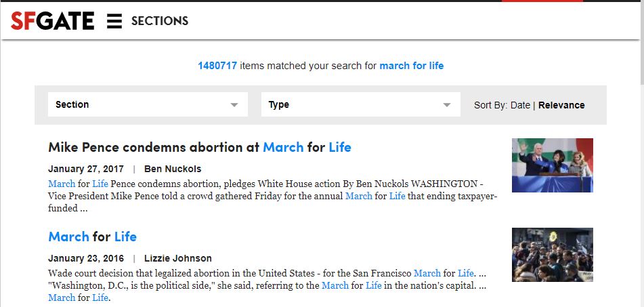View the crowd photo thumbnail
Screen dimensions: 644x307
point(553,255)
